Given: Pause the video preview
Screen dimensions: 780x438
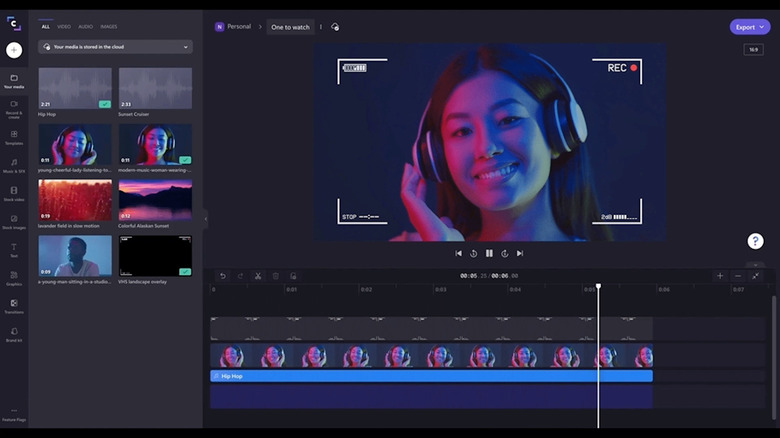Looking at the screenshot, I should tap(489, 254).
